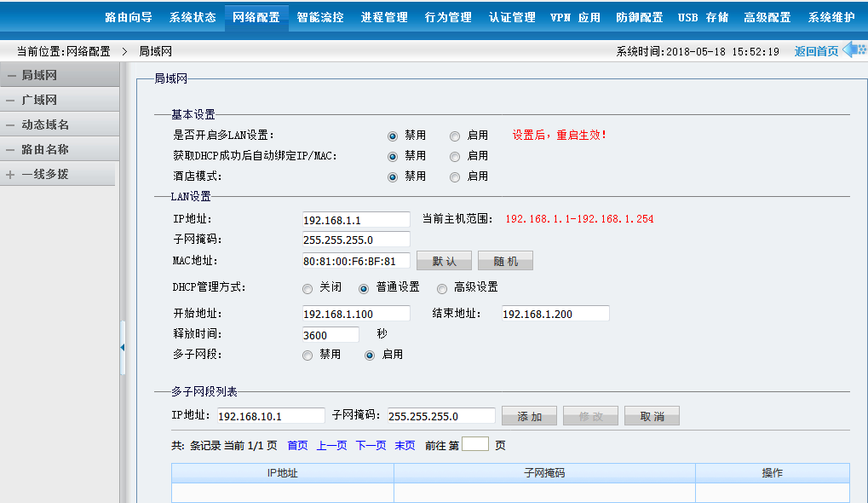This screenshot has width=868, height=503.
Task: Set DHCP管理方式 to 普通设置
Action: click(x=364, y=289)
